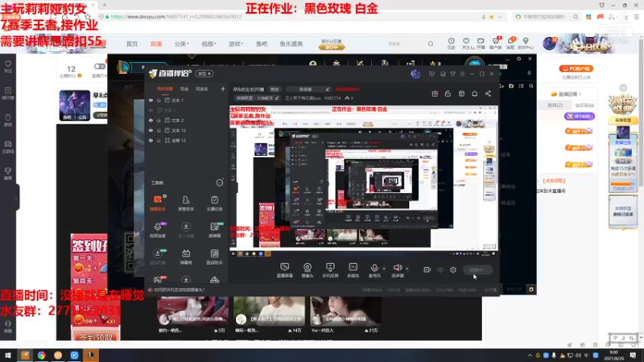Viewport: 644px width, 362px height.
Task: Hide the 文本 1 source layer
Action: [151, 100]
